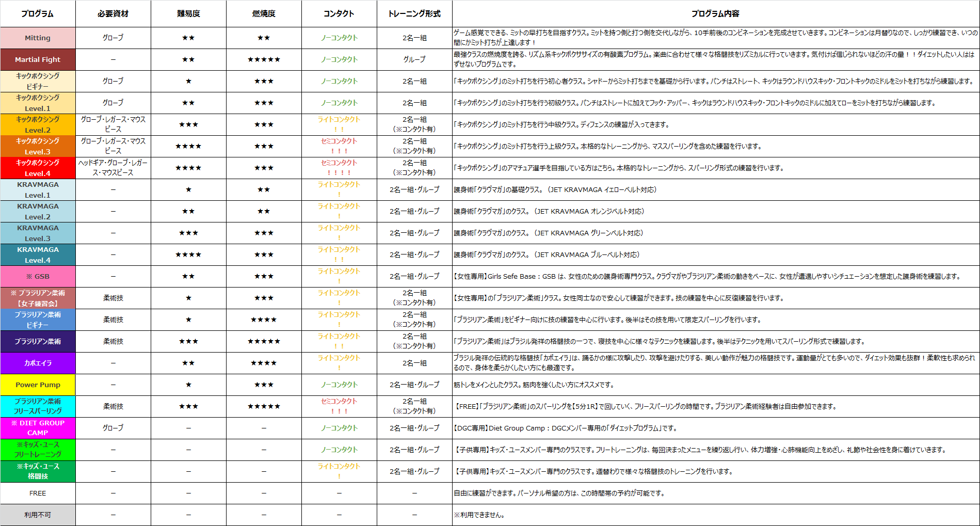The width and height of the screenshot is (980, 526).
Task: Select the セミコンタクト cell in キックボクシング Level.3 row
Action: (x=339, y=146)
